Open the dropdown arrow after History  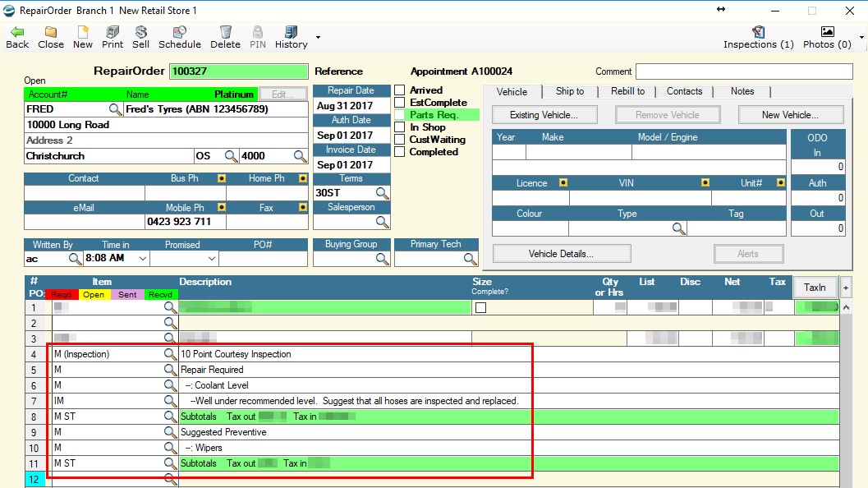point(318,37)
